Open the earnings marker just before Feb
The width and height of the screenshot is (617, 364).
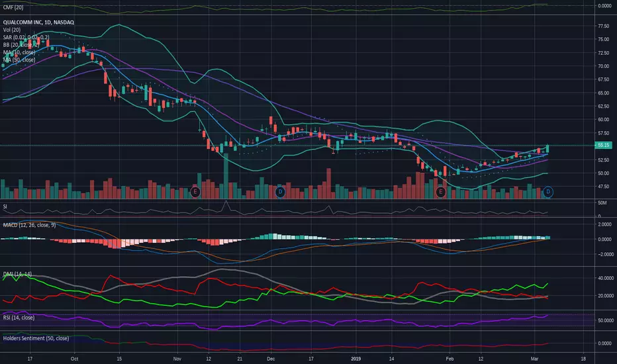(x=441, y=192)
